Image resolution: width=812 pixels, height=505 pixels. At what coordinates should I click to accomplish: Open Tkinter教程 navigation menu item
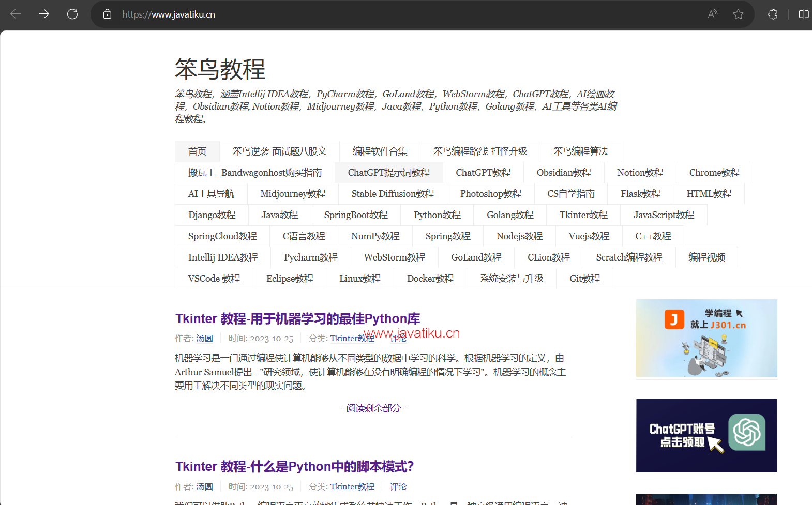583,215
